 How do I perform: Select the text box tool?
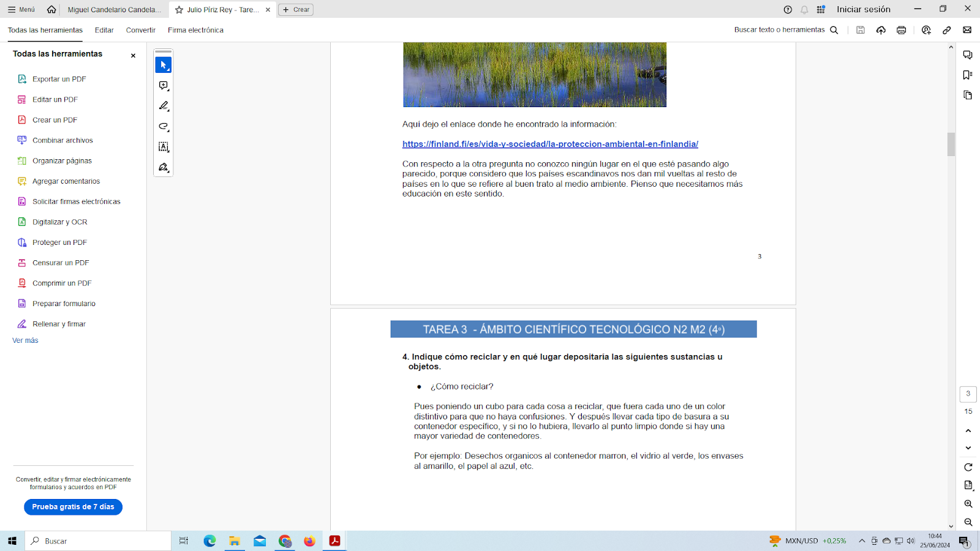[164, 147]
